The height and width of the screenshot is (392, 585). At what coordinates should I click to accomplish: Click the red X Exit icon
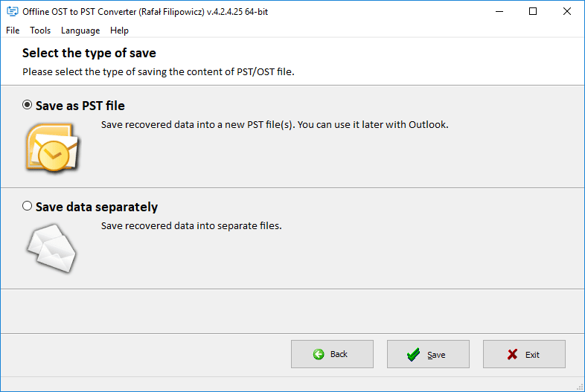click(512, 355)
